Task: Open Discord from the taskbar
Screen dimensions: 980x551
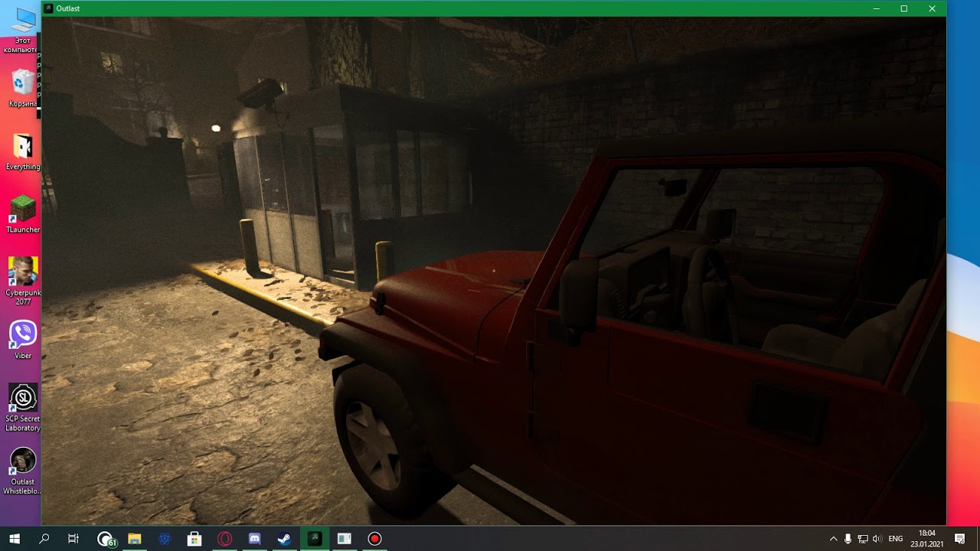Action: [254, 539]
